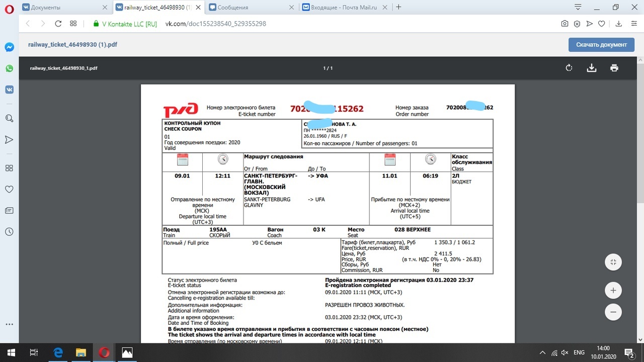Add page to bookmarks heart icon
The height and width of the screenshot is (362, 644).
pos(603,24)
